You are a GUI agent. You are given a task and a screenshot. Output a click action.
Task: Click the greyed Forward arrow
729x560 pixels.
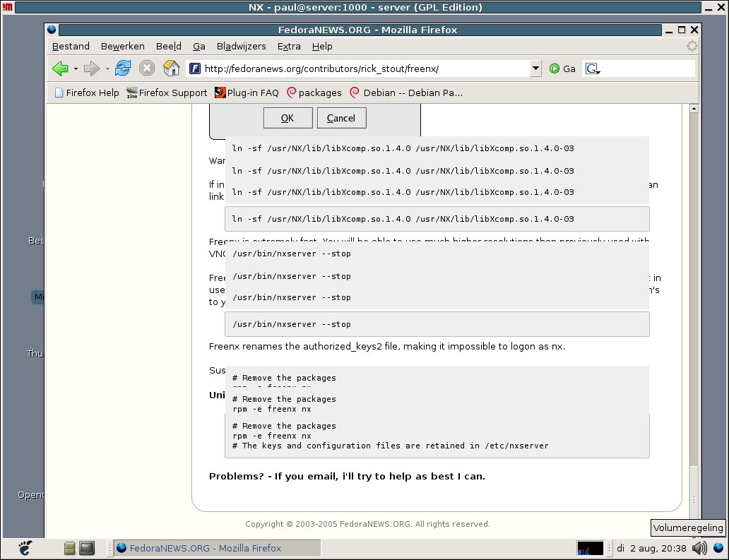coord(92,68)
